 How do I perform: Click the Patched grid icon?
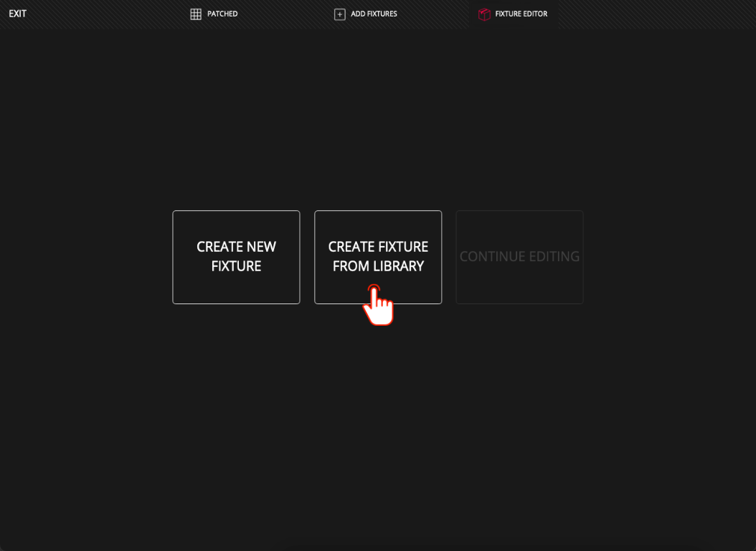(x=196, y=14)
